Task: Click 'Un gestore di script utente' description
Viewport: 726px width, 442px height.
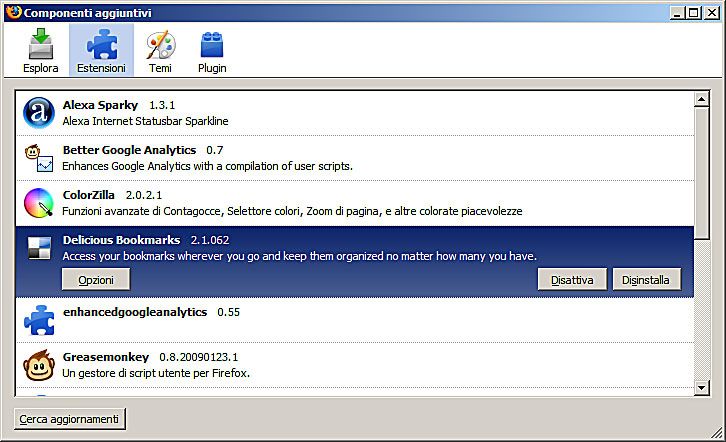Action: [x=156, y=373]
